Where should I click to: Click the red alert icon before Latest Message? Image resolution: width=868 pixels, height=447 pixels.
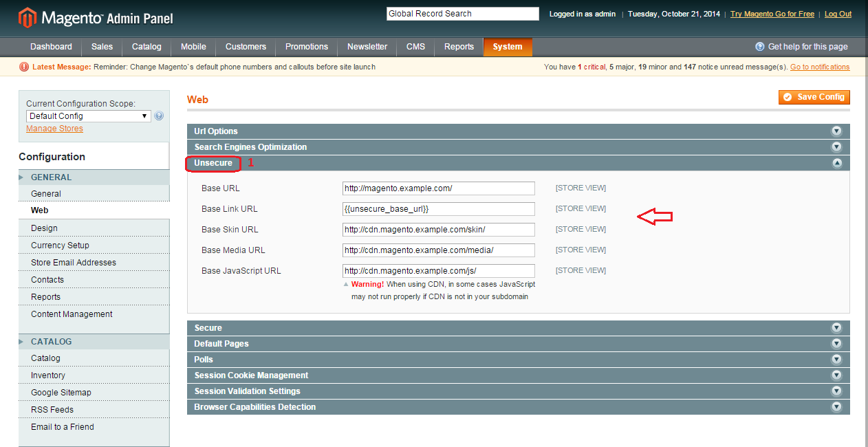[24, 67]
